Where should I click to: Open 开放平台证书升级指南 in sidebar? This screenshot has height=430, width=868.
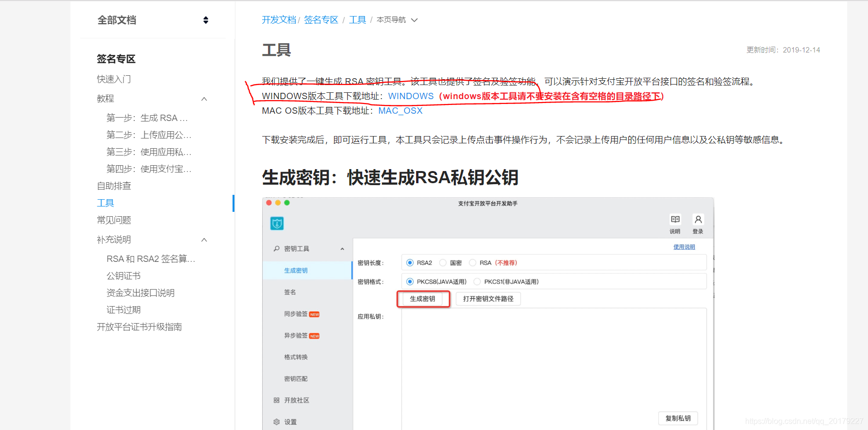[139, 327]
